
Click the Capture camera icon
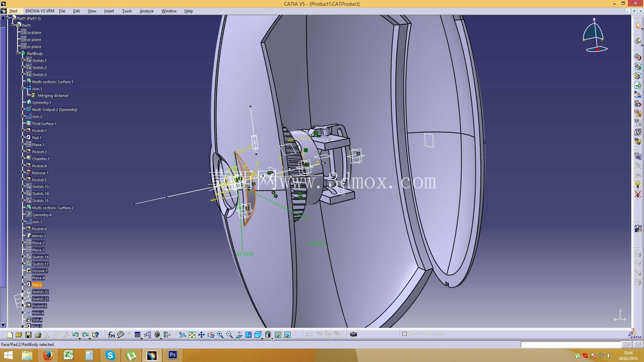pos(354,335)
